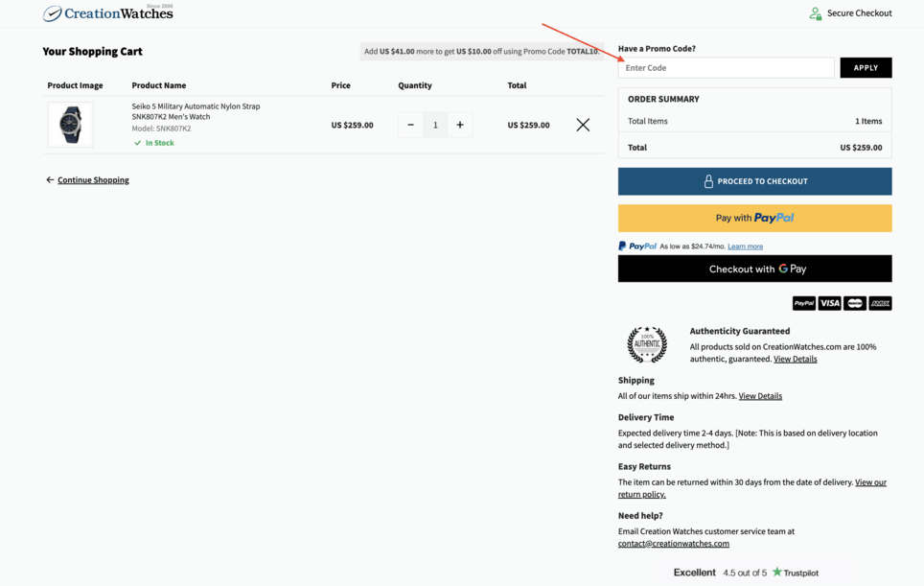Click the back arrow beside Continue Shopping
This screenshot has height=586, width=924.
coord(50,179)
